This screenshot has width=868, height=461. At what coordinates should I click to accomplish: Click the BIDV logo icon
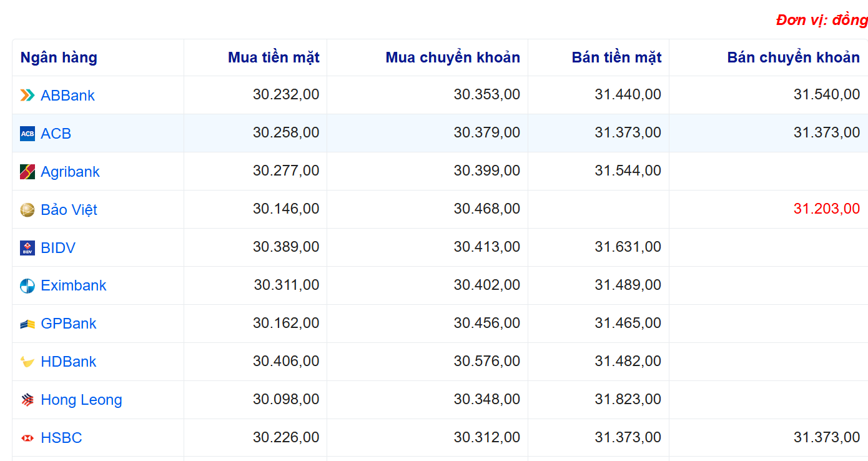[x=27, y=248]
